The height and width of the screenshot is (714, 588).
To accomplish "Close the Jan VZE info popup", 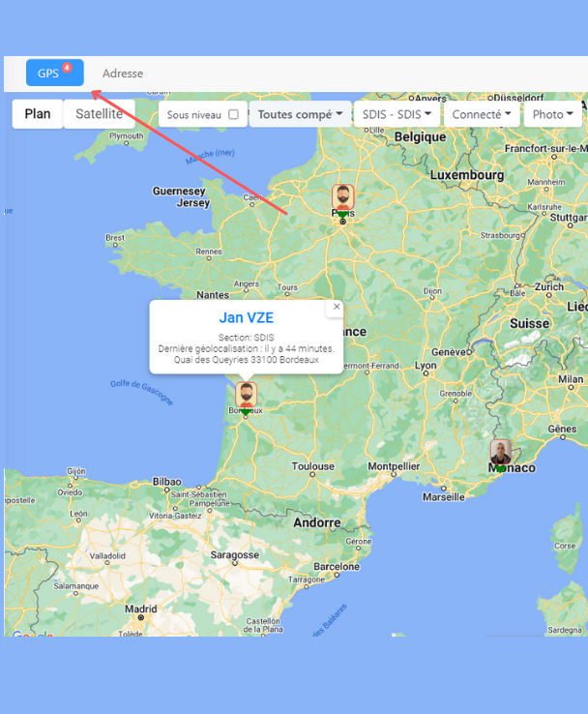I will [x=337, y=307].
